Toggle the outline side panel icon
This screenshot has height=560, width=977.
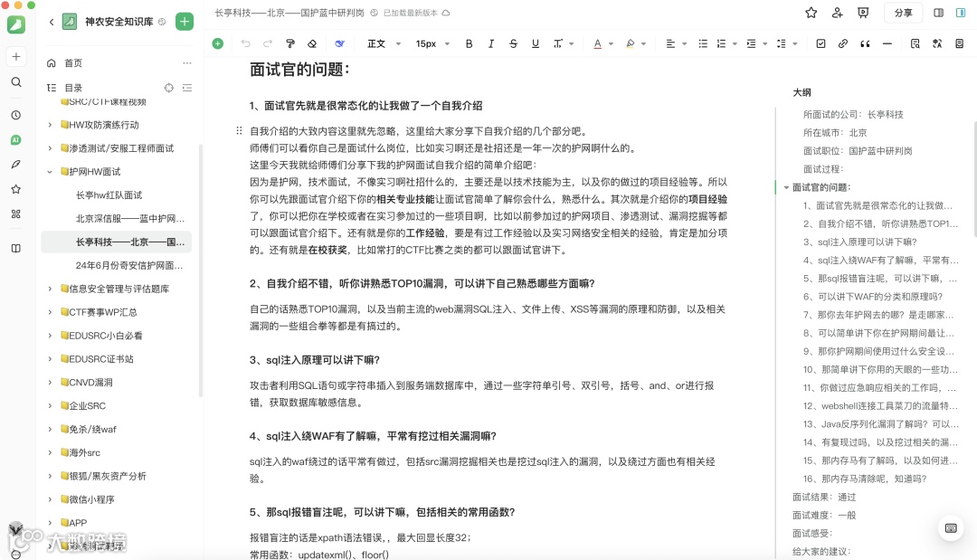coord(961,13)
